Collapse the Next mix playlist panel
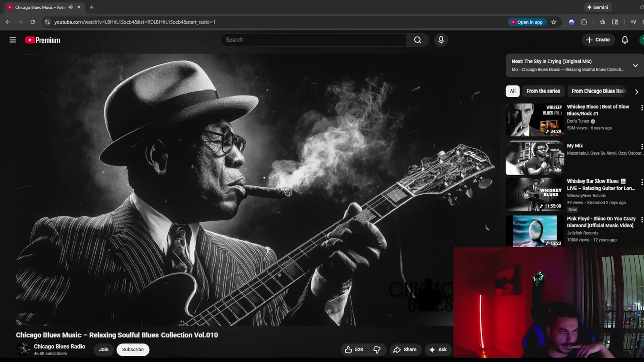The height and width of the screenshot is (362, 644). tap(635, 66)
